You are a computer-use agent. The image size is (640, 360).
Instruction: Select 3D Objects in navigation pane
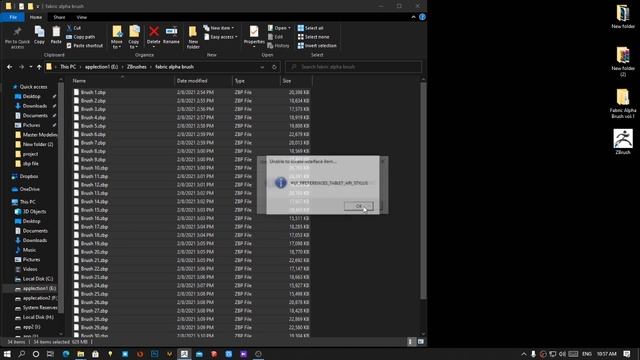tap(34, 211)
